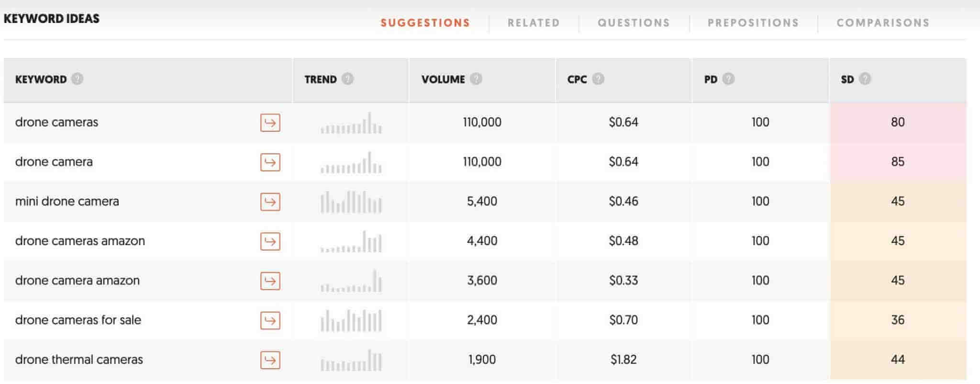Click trend chart for 'drone camera' row
Image resolution: width=980 pixels, height=384 pixels.
(x=351, y=163)
